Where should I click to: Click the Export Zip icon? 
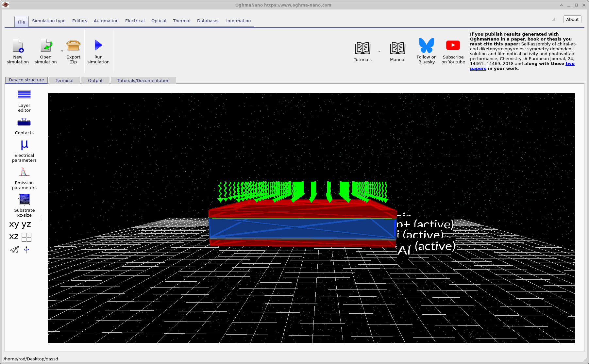pos(73,46)
